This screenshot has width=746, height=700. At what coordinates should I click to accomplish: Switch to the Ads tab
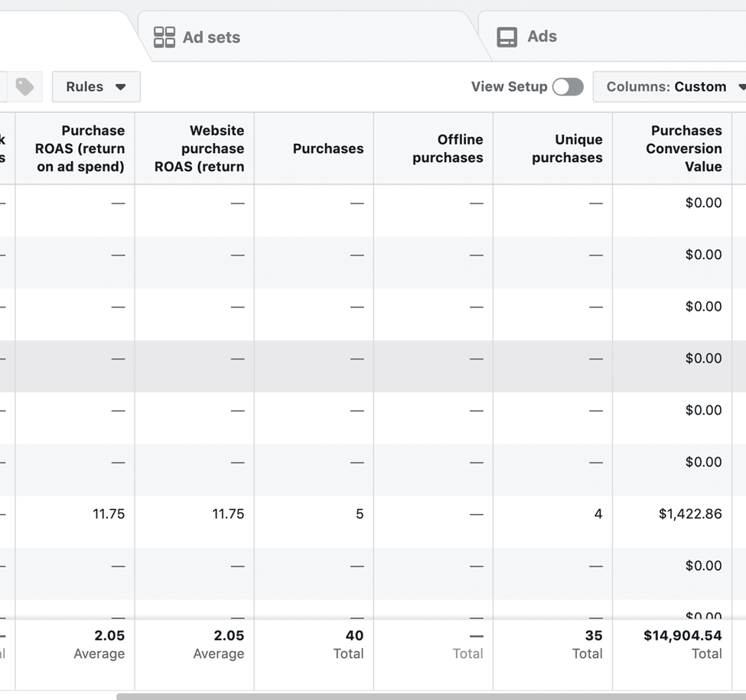click(x=614, y=37)
